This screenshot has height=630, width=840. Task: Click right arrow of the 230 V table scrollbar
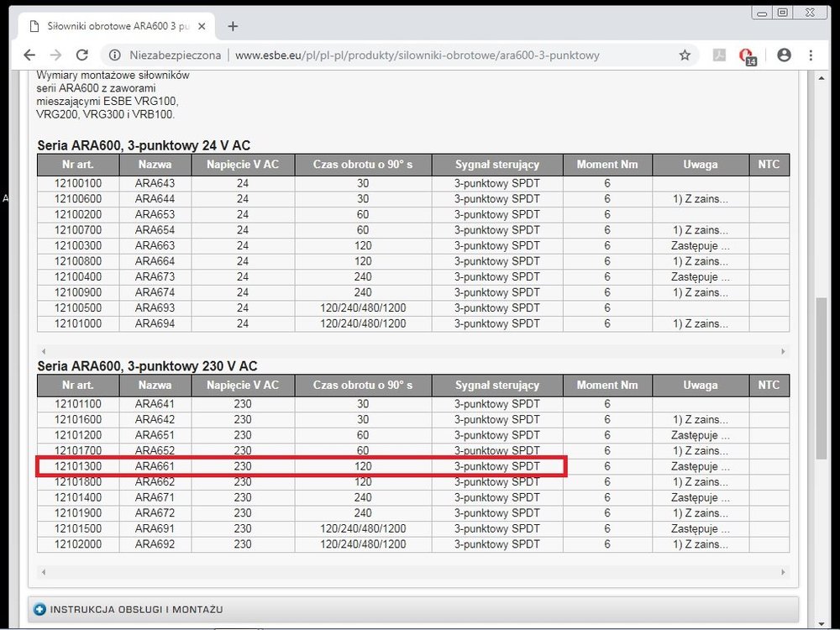(x=783, y=572)
